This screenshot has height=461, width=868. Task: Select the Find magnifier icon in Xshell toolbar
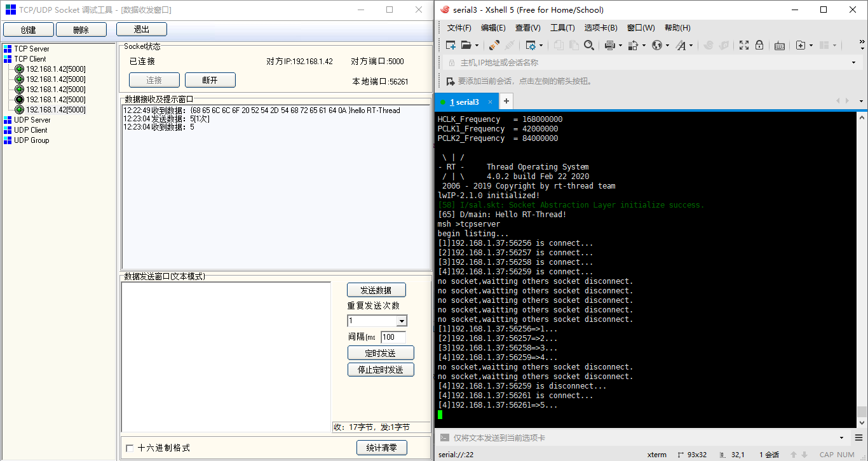click(588, 45)
